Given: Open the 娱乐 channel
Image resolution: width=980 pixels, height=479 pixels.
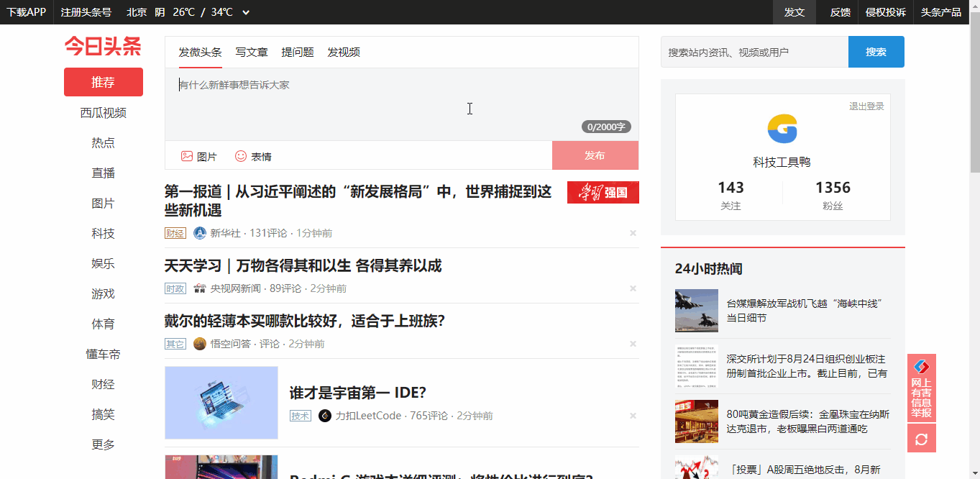Looking at the screenshot, I should [104, 264].
